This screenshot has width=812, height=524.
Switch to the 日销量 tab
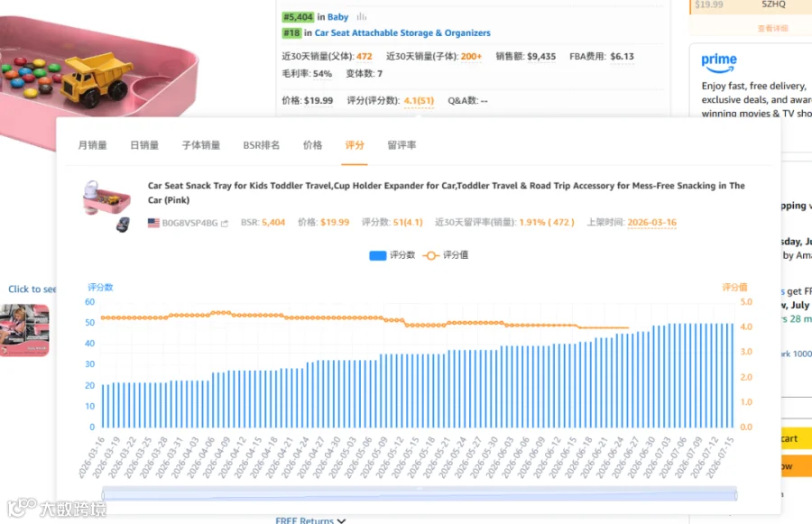point(144,145)
